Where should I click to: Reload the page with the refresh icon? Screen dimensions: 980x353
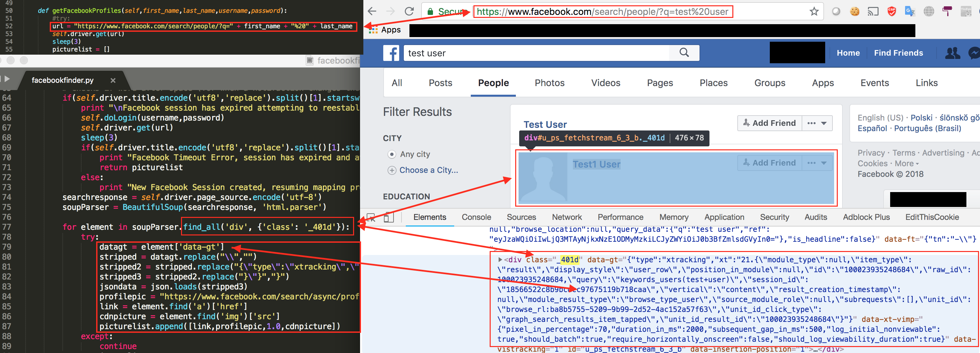click(x=409, y=11)
